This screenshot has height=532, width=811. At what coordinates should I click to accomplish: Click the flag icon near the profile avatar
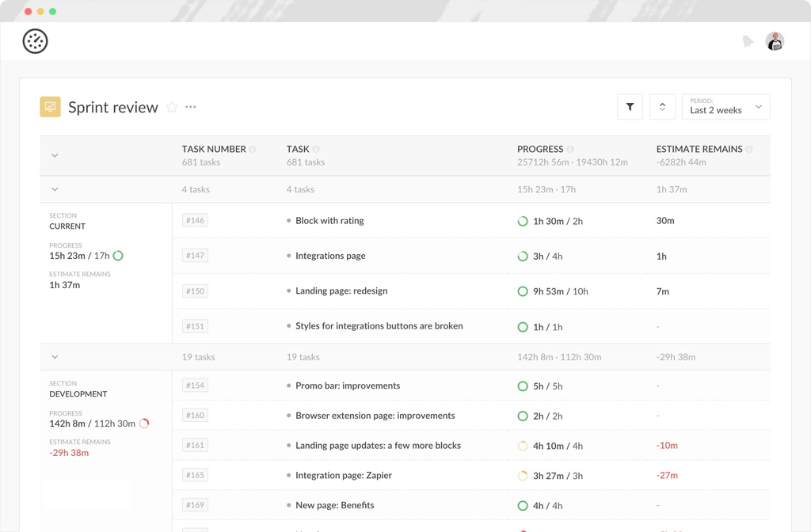tap(748, 40)
